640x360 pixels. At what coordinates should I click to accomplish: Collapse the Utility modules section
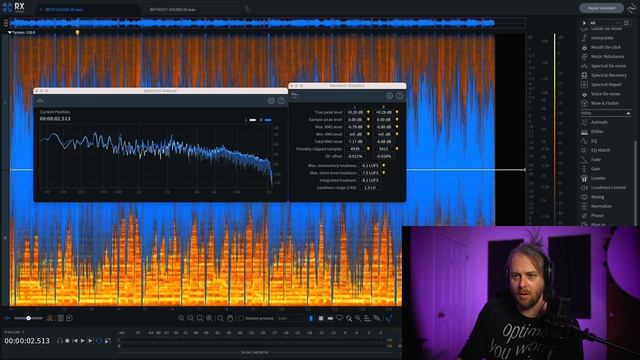coord(628,113)
